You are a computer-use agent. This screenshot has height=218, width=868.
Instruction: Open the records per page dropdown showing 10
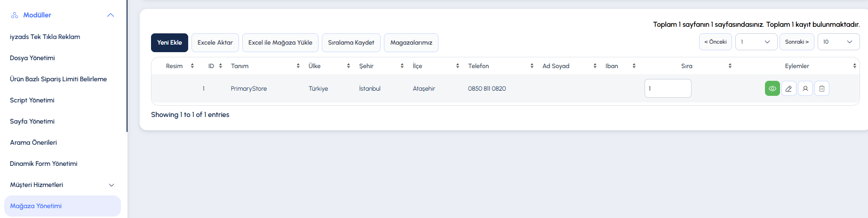pyautogui.click(x=838, y=42)
